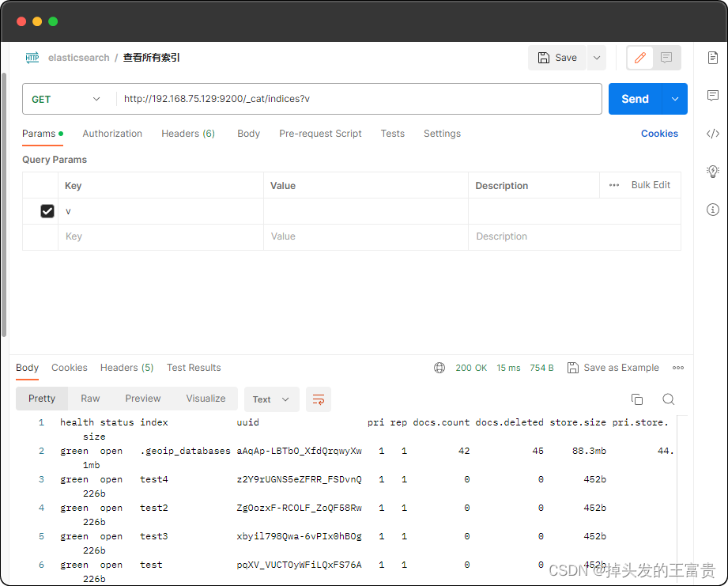Click the Save as Example icon
The height and width of the screenshot is (586, 728).
click(x=573, y=368)
